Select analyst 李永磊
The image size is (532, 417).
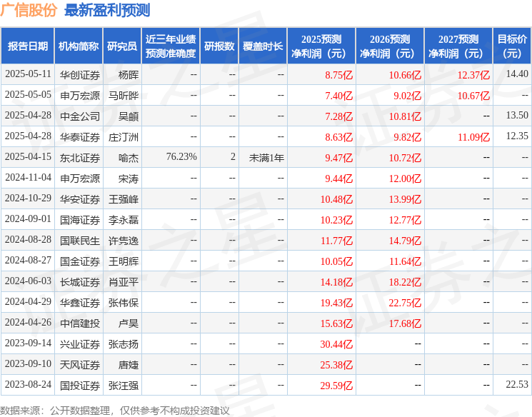124,220
